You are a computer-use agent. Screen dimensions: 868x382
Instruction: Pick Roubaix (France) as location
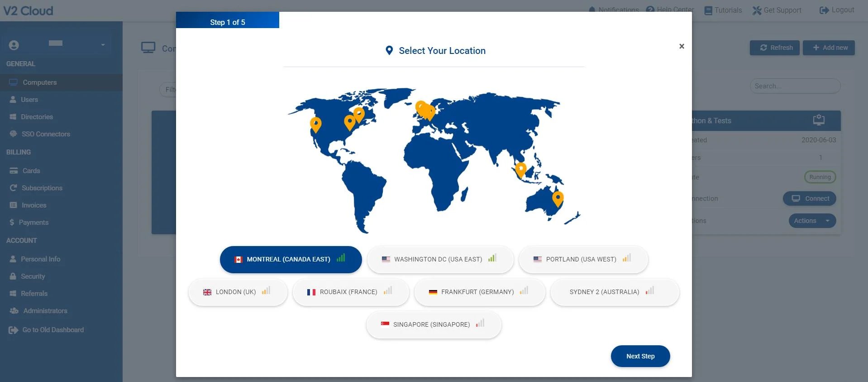[x=350, y=292]
